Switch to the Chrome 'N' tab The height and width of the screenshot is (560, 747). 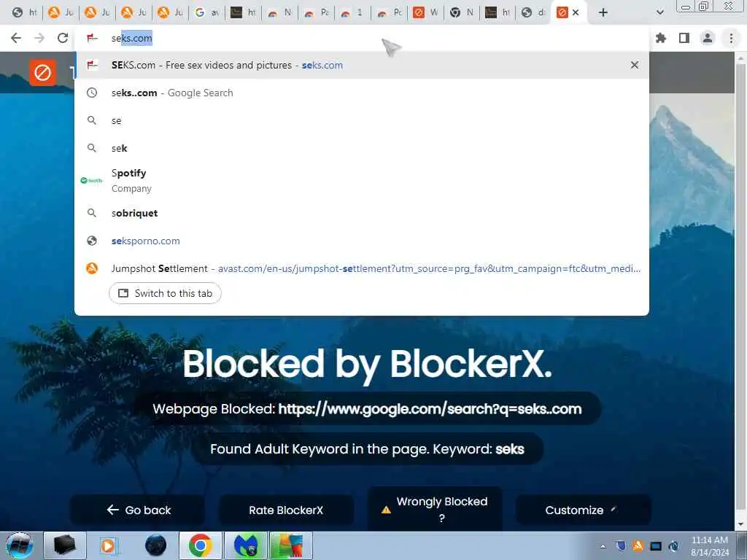pos(462,13)
